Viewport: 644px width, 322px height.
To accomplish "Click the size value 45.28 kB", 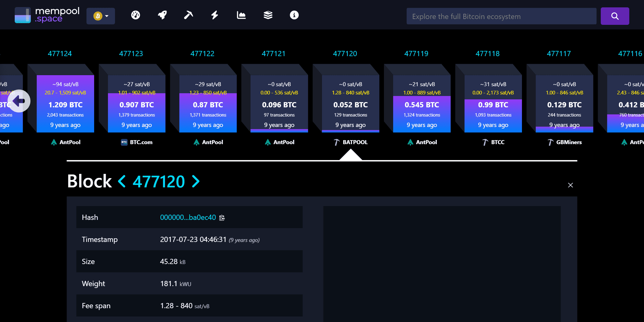I will click(173, 262).
